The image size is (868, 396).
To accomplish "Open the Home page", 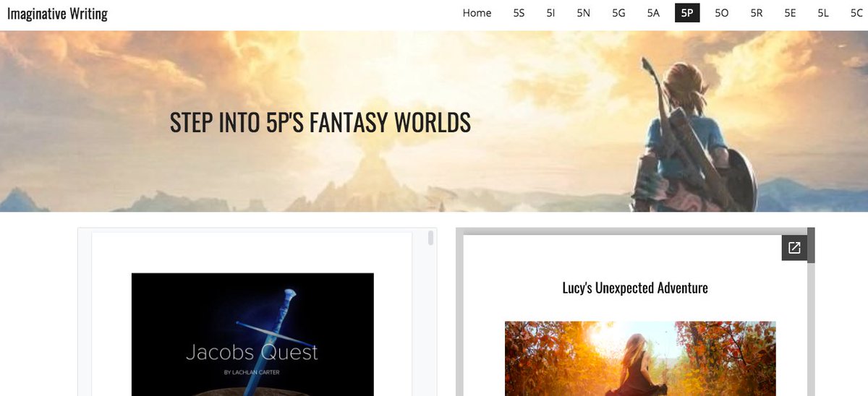I will (x=477, y=13).
